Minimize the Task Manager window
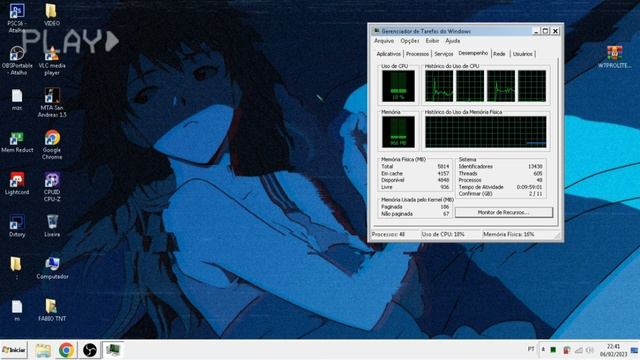The width and height of the screenshot is (640, 360). click(536, 31)
